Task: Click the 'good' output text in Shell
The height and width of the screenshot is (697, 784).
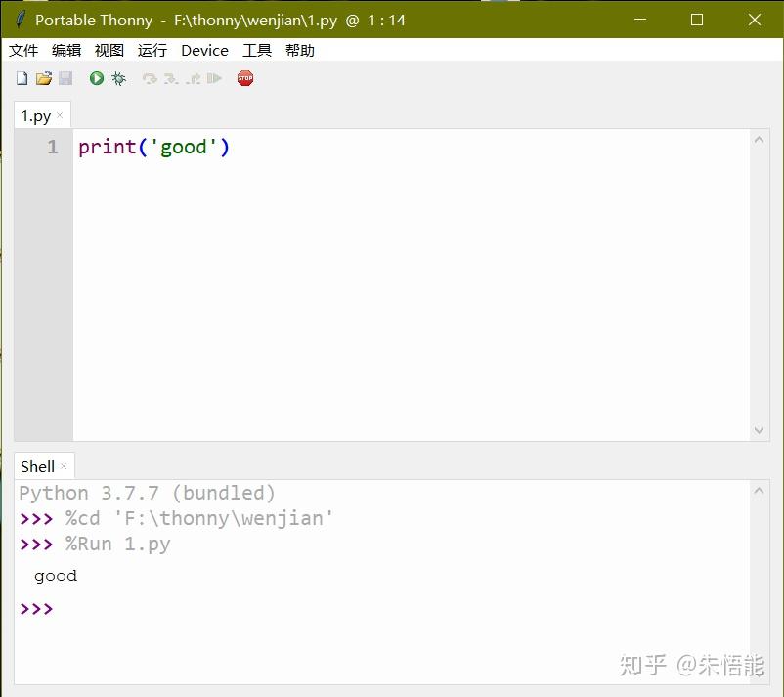Action: [x=56, y=576]
